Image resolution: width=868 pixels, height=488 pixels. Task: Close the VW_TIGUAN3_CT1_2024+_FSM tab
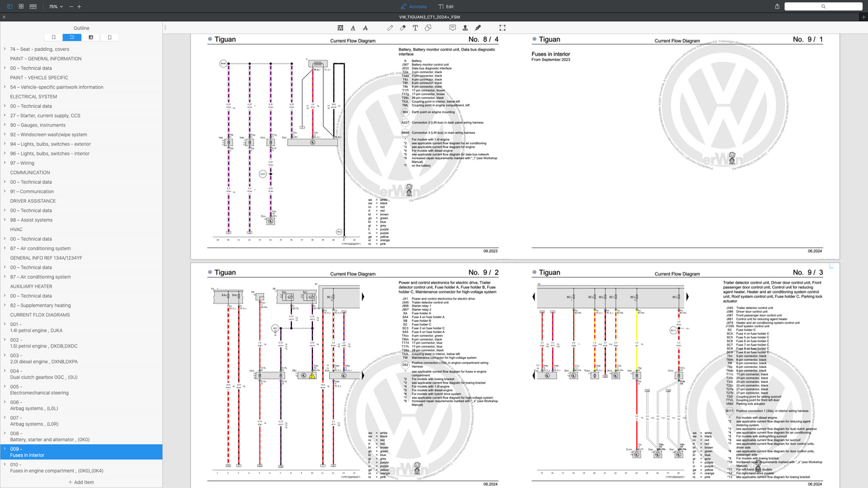click(x=4, y=17)
